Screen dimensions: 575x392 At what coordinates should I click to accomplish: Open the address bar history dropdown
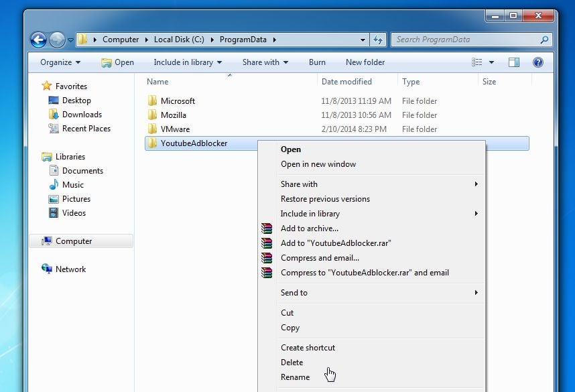coord(363,40)
